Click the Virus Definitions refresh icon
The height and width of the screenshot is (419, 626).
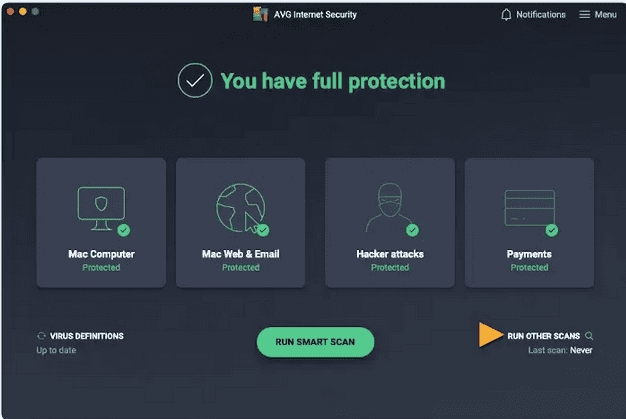(41, 336)
